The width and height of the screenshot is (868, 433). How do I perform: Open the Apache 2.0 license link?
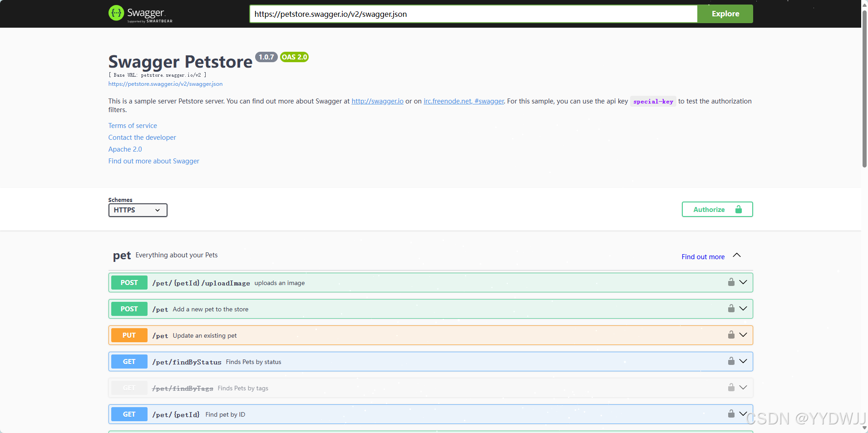125,149
